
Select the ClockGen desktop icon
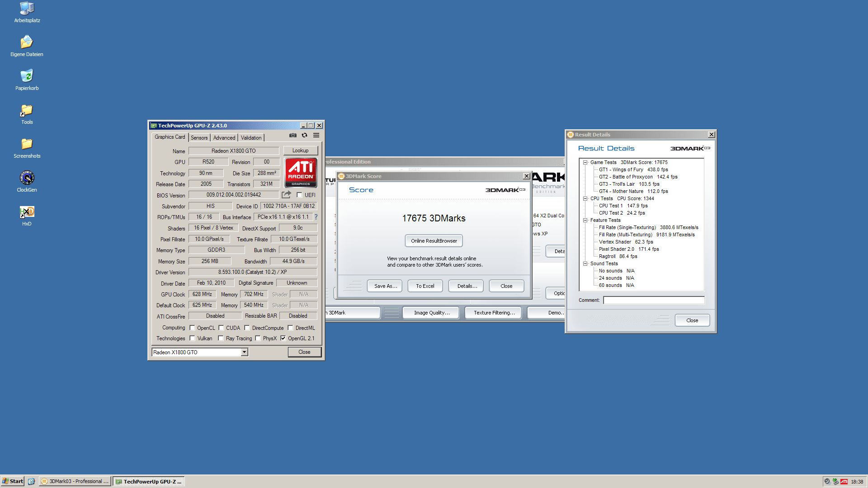(27, 182)
